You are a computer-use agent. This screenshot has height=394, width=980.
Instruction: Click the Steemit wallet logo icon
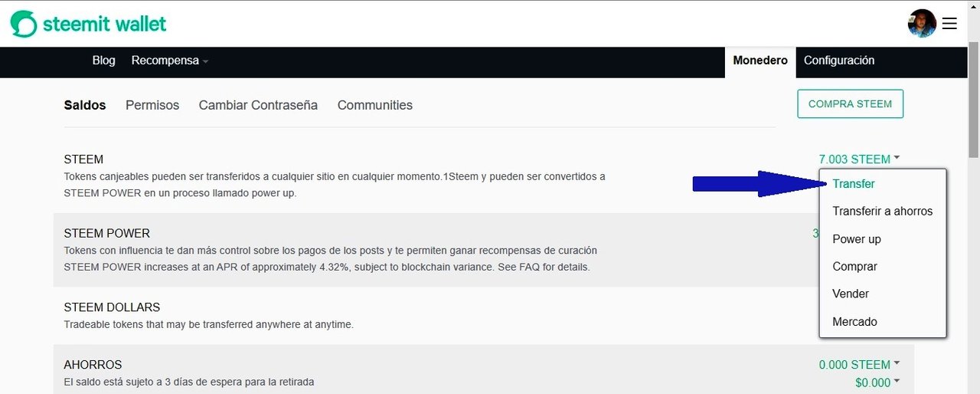[x=23, y=24]
